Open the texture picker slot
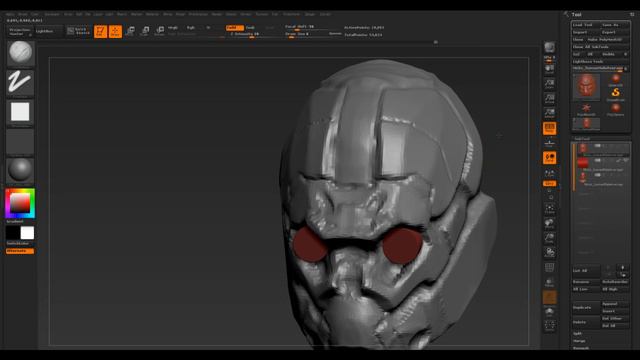Viewport: 640px width, 360px height. (20, 142)
